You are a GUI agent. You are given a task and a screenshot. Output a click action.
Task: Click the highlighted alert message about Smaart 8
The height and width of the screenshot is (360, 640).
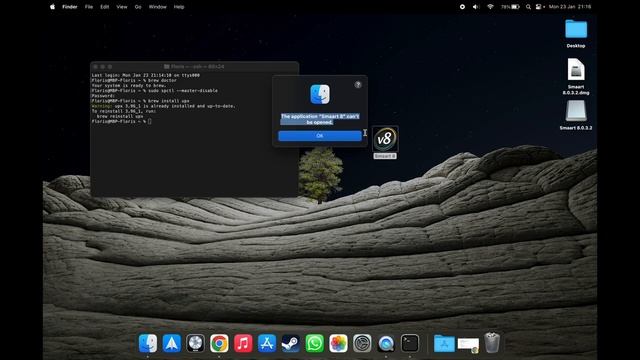pyautogui.click(x=320, y=119)
